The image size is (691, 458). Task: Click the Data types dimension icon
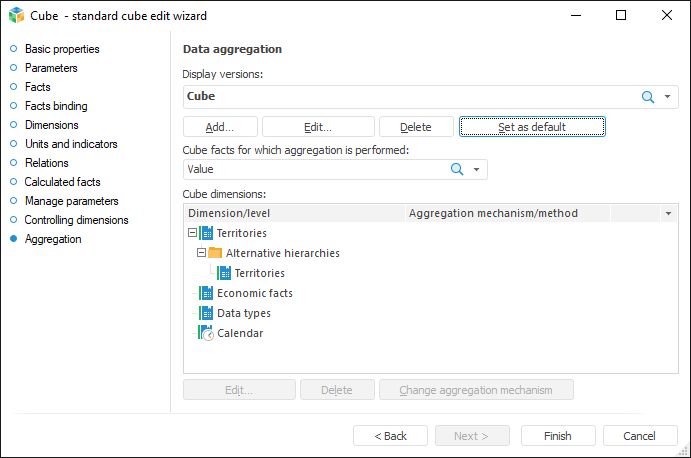pos(207,313)
